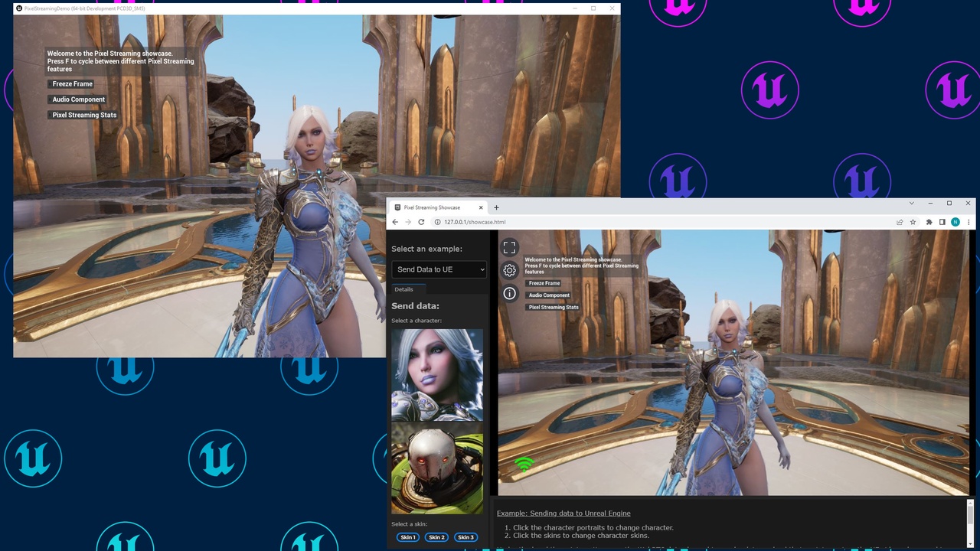Click the 'Select a skin:' label
Viewport: 980px width, 551px height.
pyautogui.click(x=409, y=524)
